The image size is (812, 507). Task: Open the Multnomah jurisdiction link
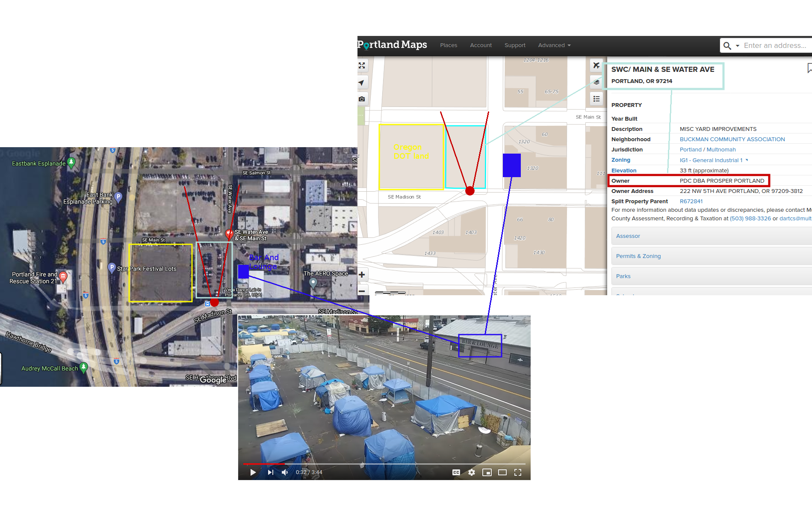(721, 150)
